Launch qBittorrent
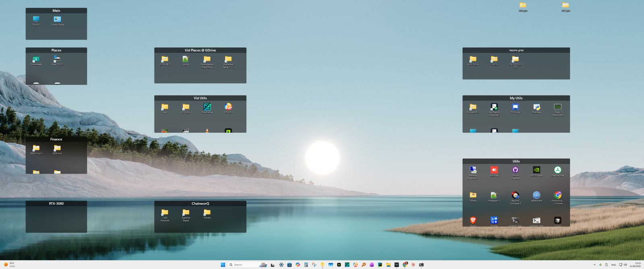Image resolution: width=644 pixels, height=269 pixels. (x=537, y=197)
